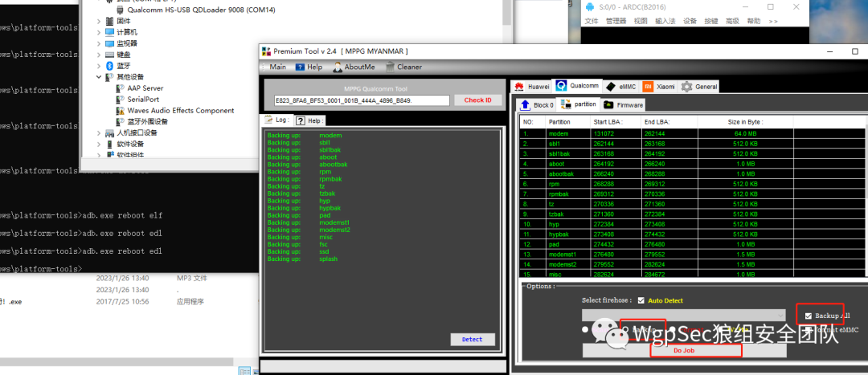Screen dimensions: 868x375
Task: Click the Size in Byte column header
Action: tap(745, 122)
